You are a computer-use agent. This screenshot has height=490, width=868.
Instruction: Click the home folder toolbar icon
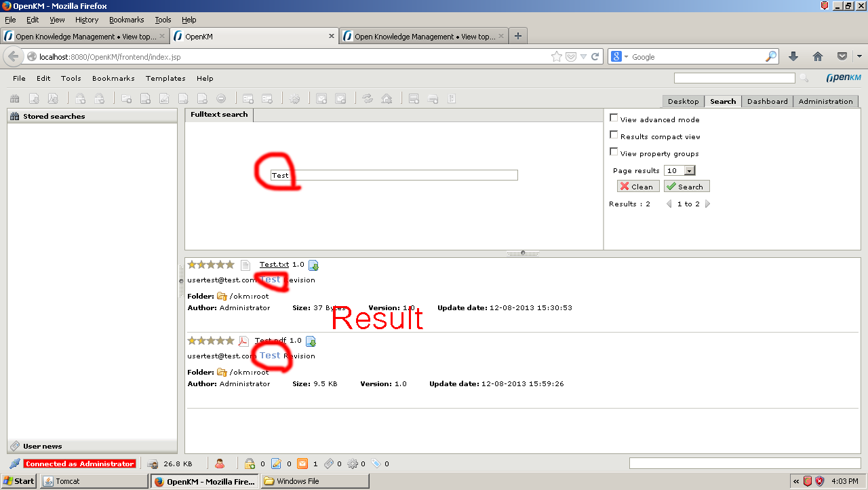coord(387,99)
